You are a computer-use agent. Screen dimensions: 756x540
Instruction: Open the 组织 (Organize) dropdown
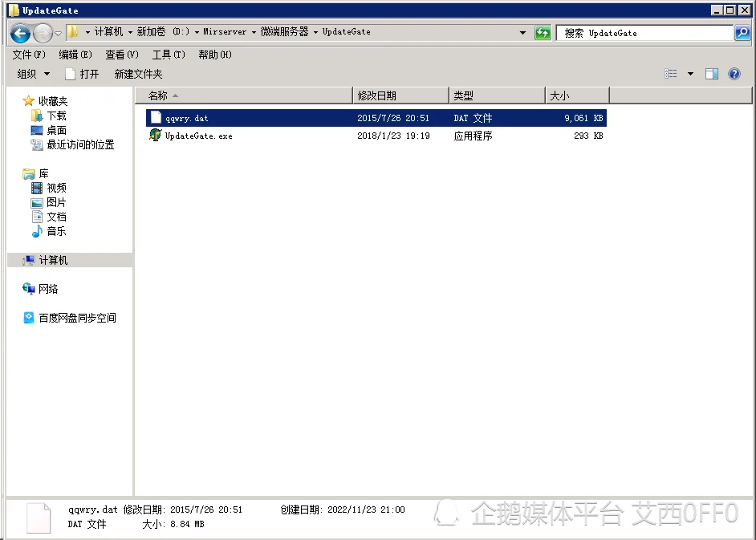34,74
